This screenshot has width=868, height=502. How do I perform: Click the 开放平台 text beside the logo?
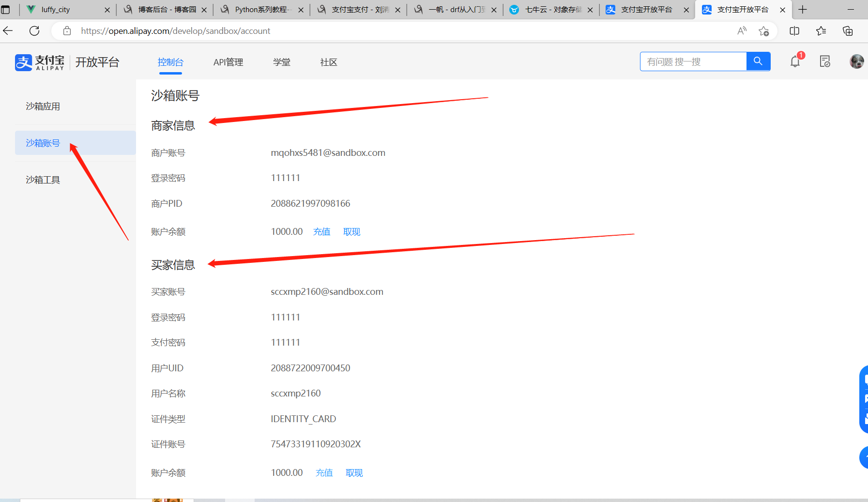pos(97,62)
